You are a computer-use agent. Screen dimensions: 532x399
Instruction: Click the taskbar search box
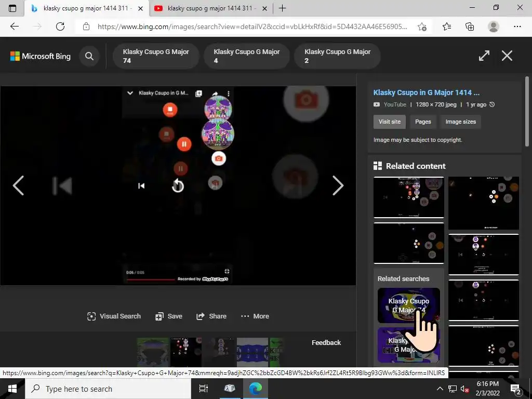click(108, 389)
